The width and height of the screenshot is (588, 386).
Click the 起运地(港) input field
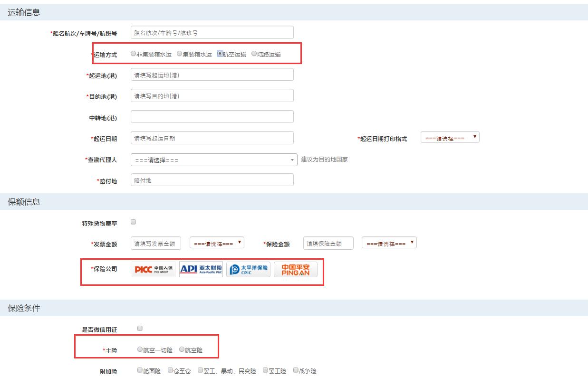pos(212,75)
